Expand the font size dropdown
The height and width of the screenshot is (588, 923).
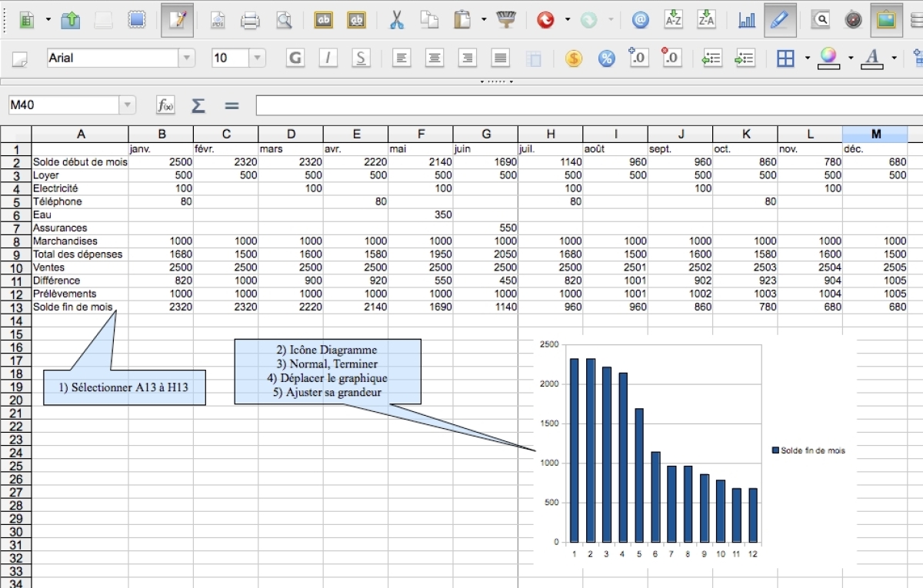coord(256,58)
